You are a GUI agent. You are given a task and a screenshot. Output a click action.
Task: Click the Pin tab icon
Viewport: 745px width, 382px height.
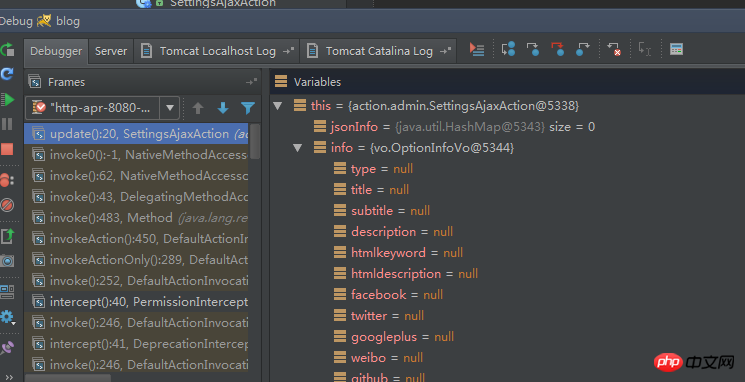pos(7,348)
